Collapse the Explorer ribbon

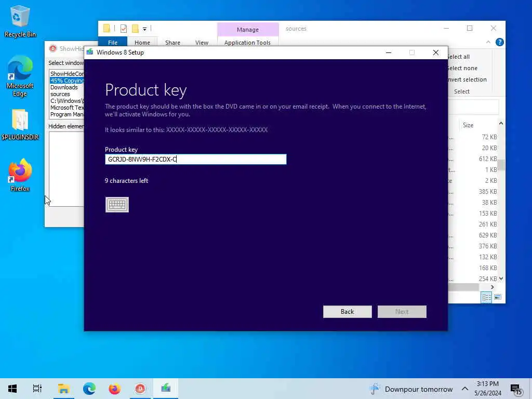[488, 42]
